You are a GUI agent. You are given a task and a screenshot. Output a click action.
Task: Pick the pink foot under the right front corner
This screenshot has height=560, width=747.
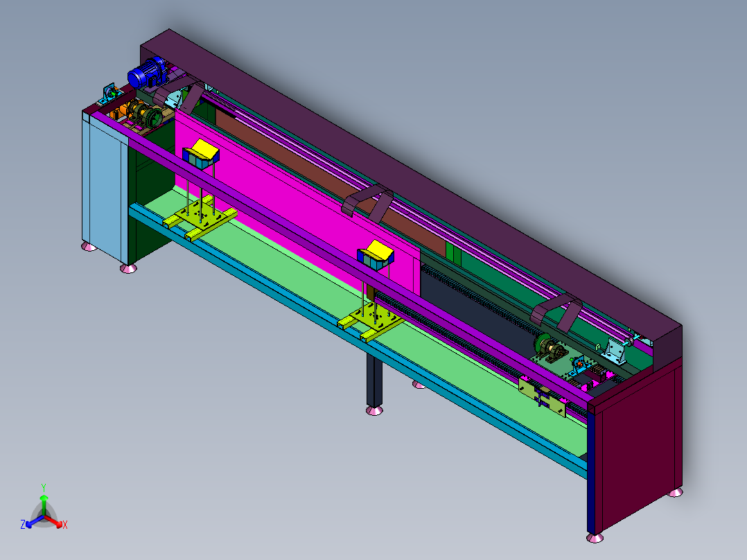click(x=595, y=538)
